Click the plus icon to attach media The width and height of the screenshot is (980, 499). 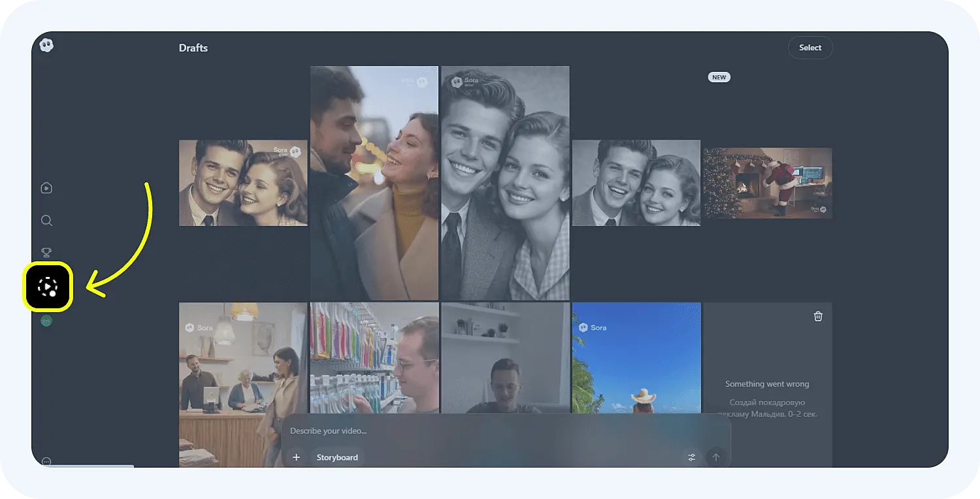tap(296, 457)
